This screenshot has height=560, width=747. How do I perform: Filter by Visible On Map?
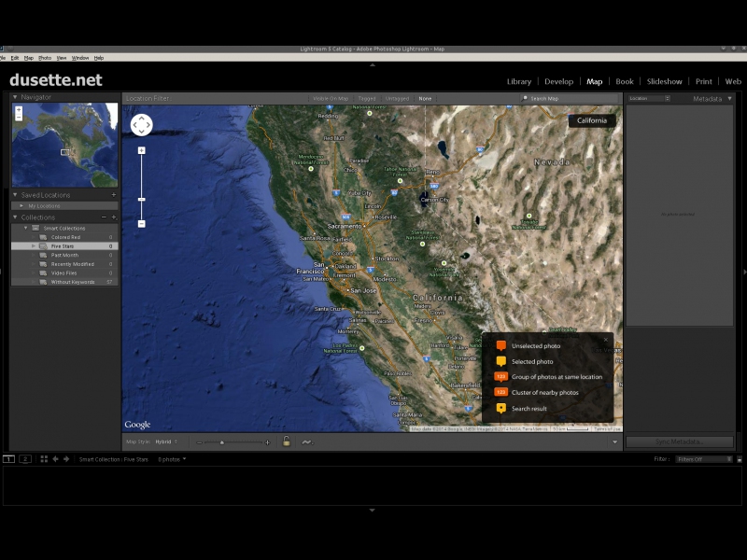pos(331,99)
